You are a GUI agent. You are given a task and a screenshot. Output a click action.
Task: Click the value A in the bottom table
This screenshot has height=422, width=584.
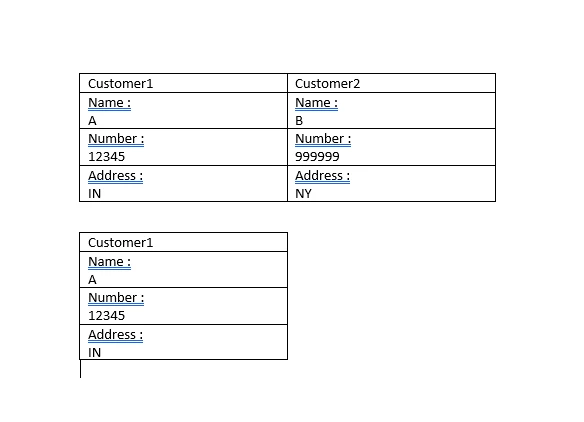click(x=92, y=280)
